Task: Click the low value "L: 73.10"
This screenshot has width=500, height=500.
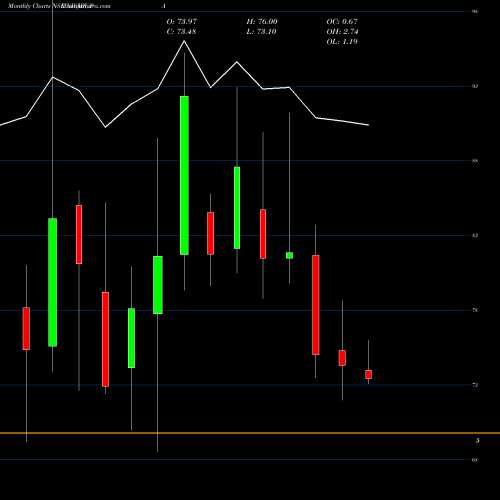Action: pyautogui.click(x=262, y=32)
